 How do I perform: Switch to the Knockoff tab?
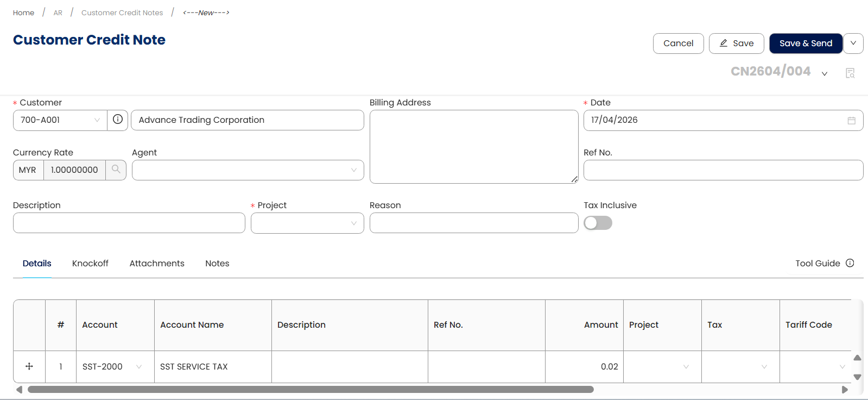pyautogui.click(x=90, y=263)
